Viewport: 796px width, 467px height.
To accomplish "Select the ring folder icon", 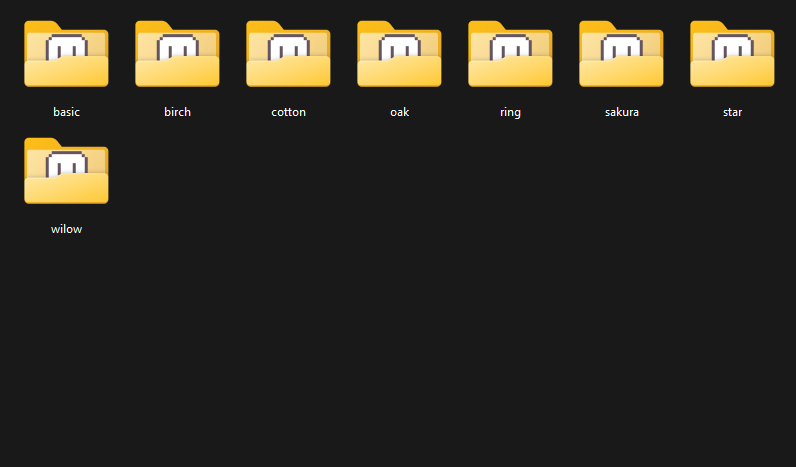I will [510, 54].
